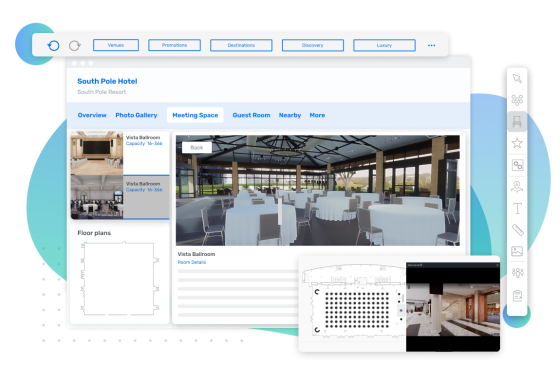Viewport: 560px width, 365px height.
Task: Click the Destinations button
Action: pyautogui.click(x=241, y=45)
